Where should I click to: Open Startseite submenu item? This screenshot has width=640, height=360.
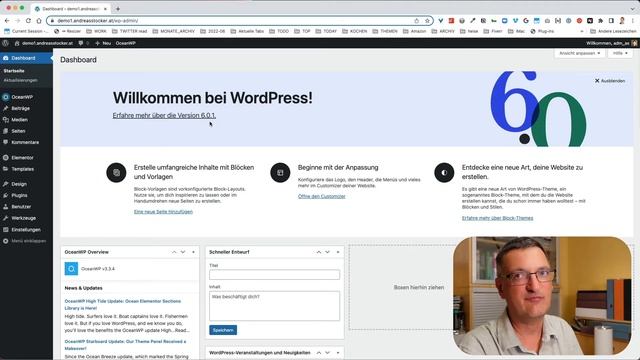[14, 71]
